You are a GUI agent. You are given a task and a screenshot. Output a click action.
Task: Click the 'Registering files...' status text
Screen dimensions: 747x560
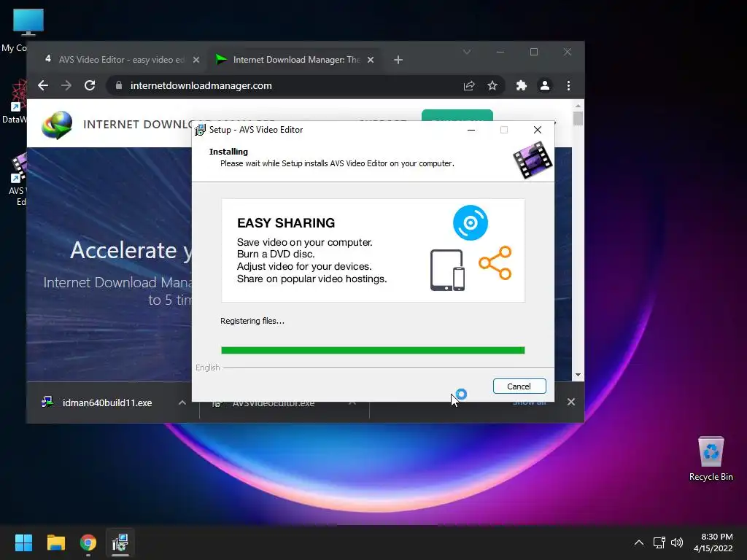coord(252,321)
